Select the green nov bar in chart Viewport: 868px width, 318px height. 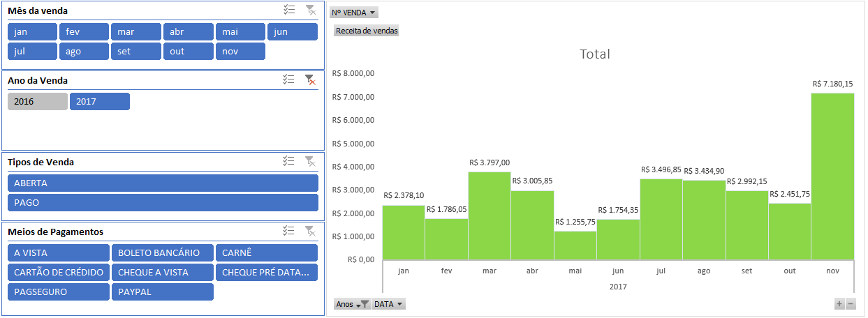[x=832, y=176]
